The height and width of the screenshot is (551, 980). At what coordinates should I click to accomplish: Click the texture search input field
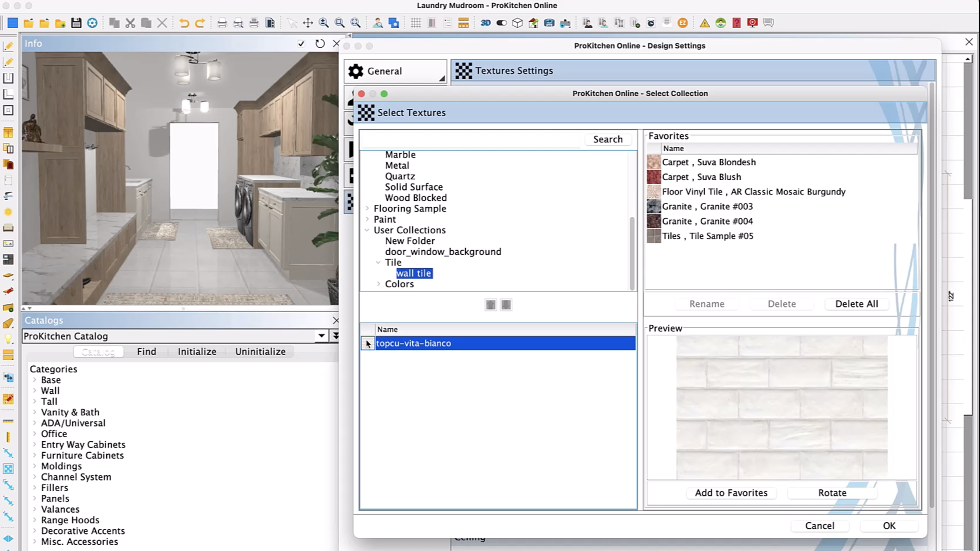(471, 139)
